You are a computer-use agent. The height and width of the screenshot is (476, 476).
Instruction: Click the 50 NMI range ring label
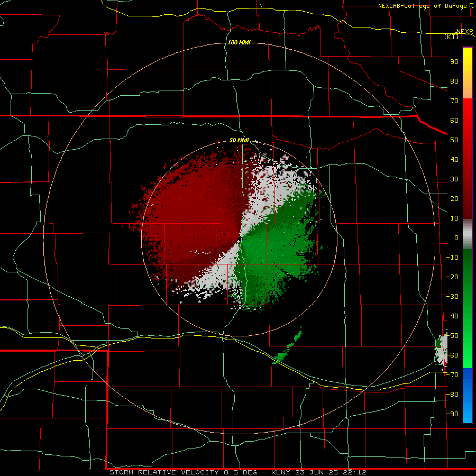(239, 140)
